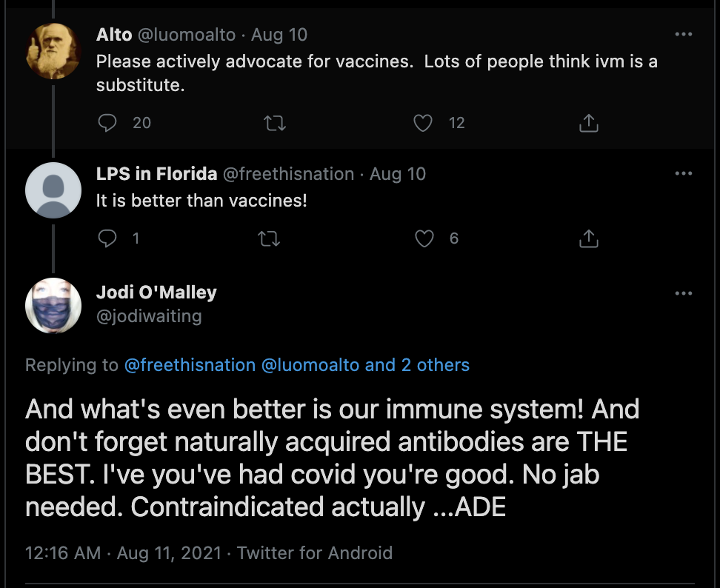Open Alto's profile picture

(x=53, y=51)
